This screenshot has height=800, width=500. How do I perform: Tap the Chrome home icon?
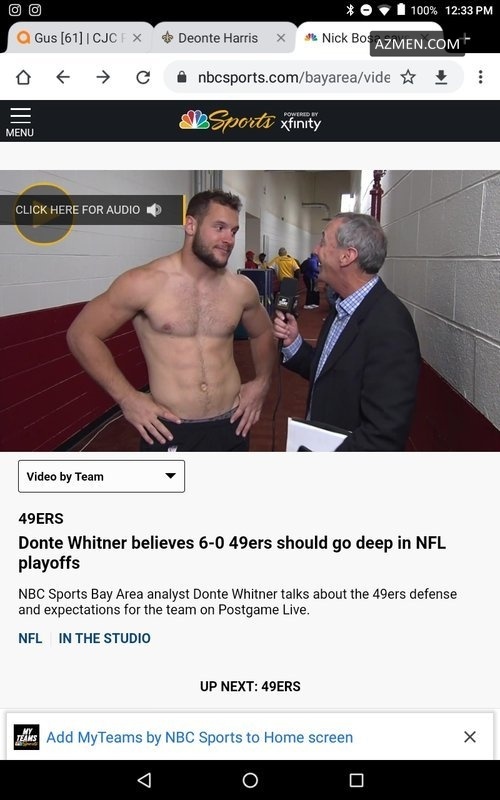(x=23, y=77)
